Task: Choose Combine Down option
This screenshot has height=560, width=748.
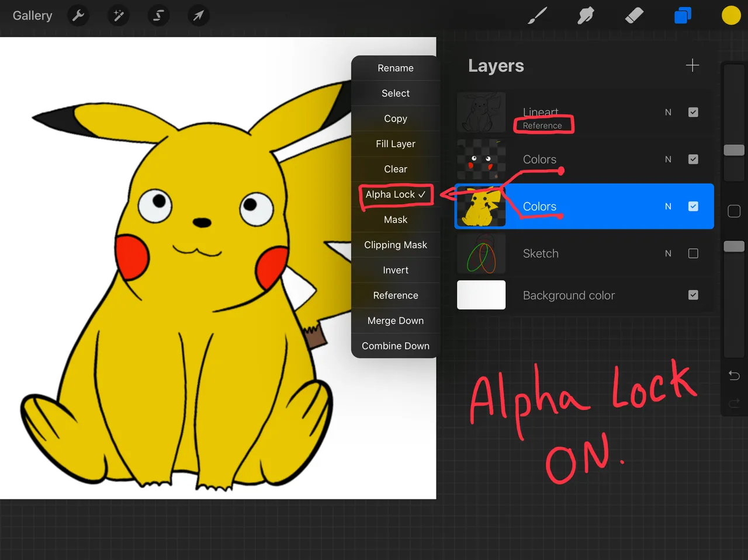Action: (396, 346)
